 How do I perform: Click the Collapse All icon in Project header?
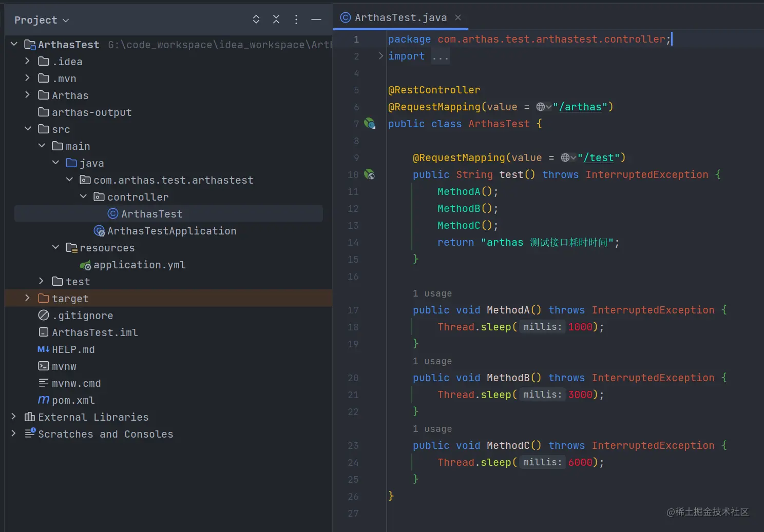tap(276, 19)
